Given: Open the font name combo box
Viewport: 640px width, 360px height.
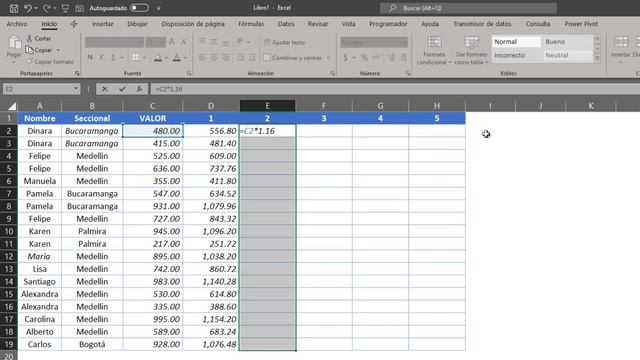Looking at the screenshot, I should coord(114,42).
